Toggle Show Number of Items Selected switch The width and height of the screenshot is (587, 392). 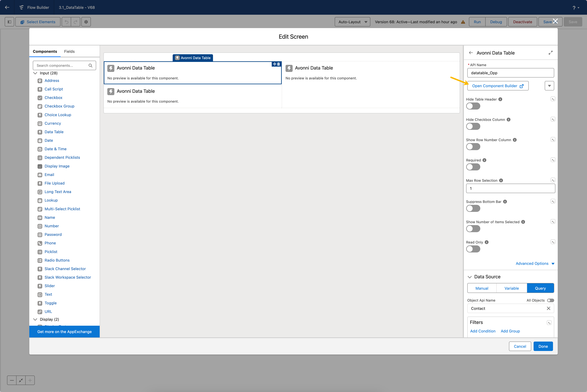[473, 228]
